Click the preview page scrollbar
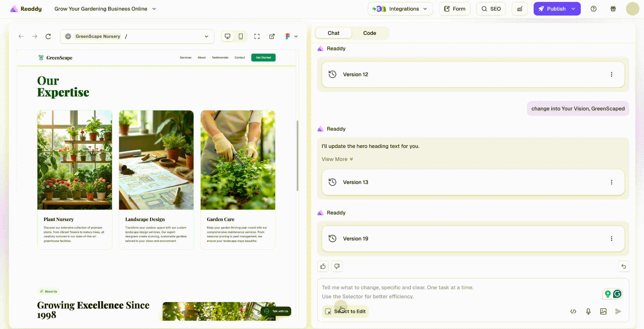 pyautogui.click(x=297, y=156)
